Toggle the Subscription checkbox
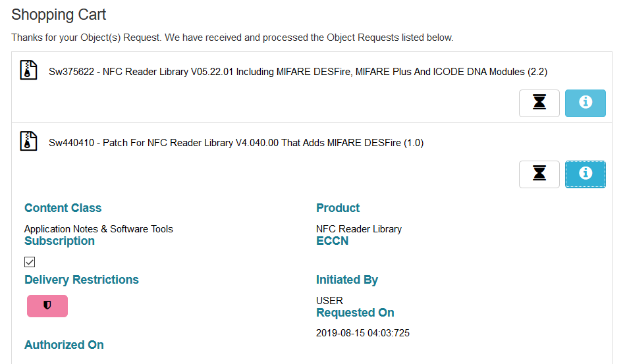Image resolution: width=627 pixels, height=364 pixels. pyautogui.click(x=30, y=262)
